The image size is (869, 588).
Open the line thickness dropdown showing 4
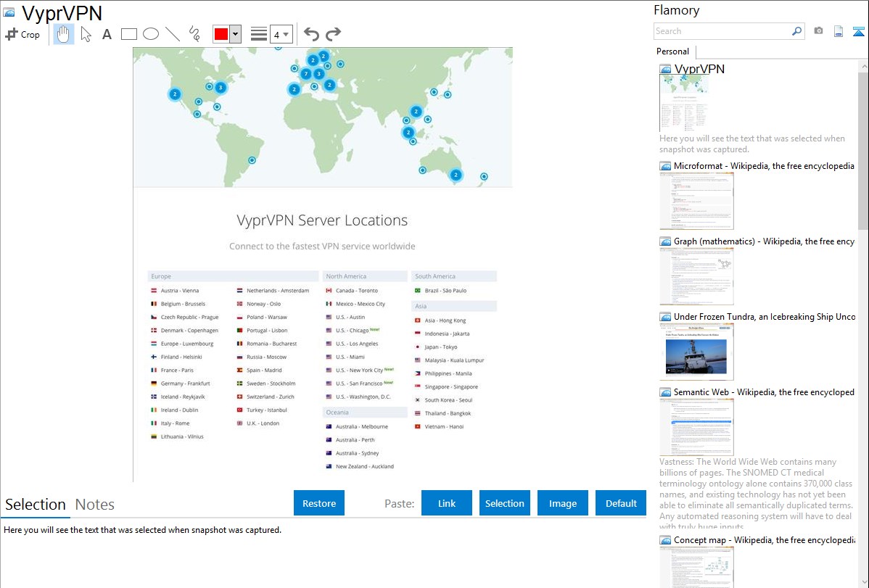click(x=281, y=34)
